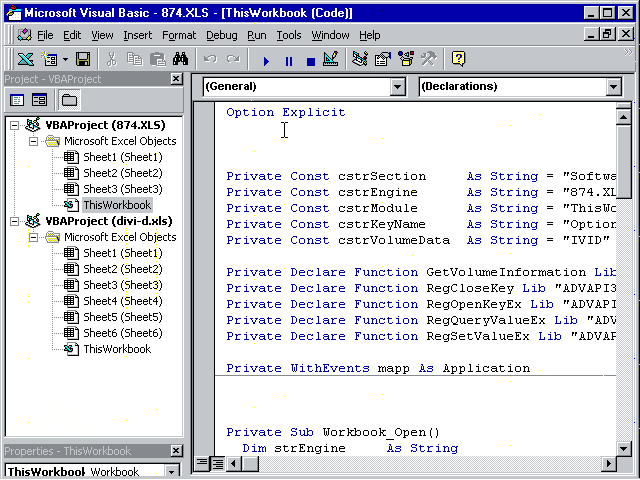Click the horizontal scroll left arrow
Screen dimensions: 640x480
[x=233, y=463]
